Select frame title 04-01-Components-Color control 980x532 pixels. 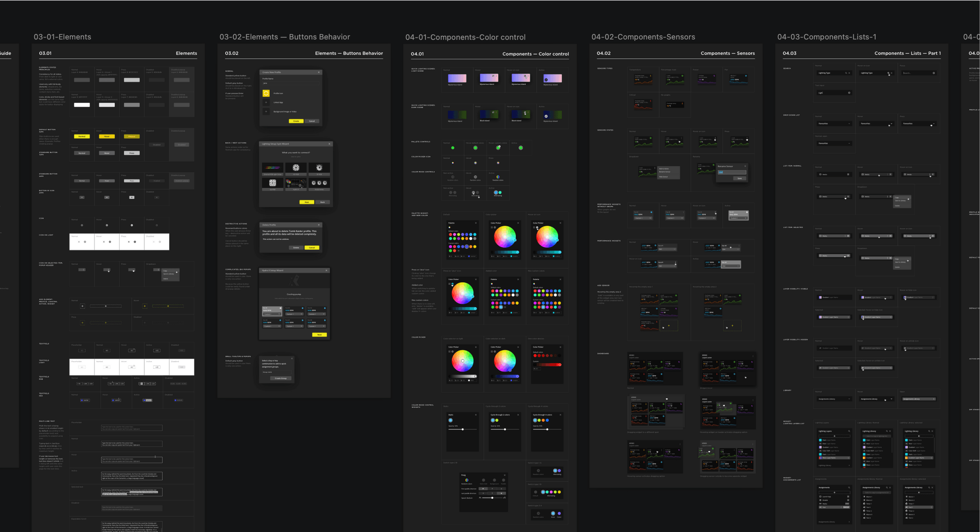click(465, 37)
